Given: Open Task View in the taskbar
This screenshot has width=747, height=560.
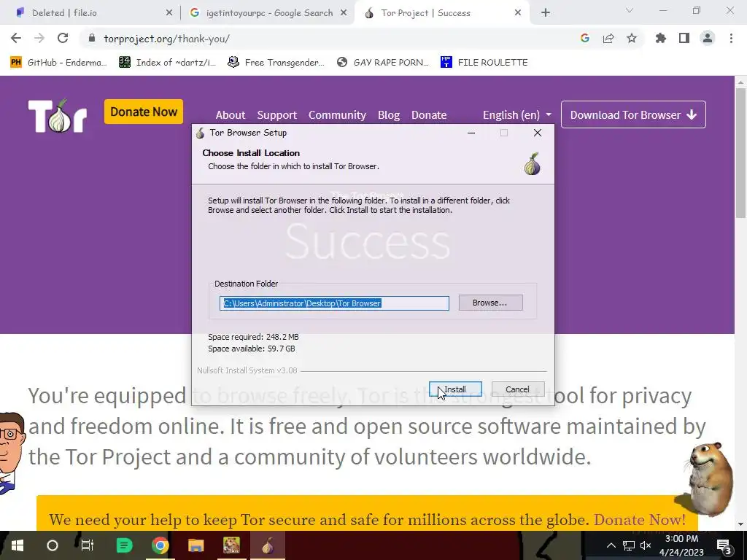Looking at the screenshot, I should pyautogui.click(x=88, y=545).
